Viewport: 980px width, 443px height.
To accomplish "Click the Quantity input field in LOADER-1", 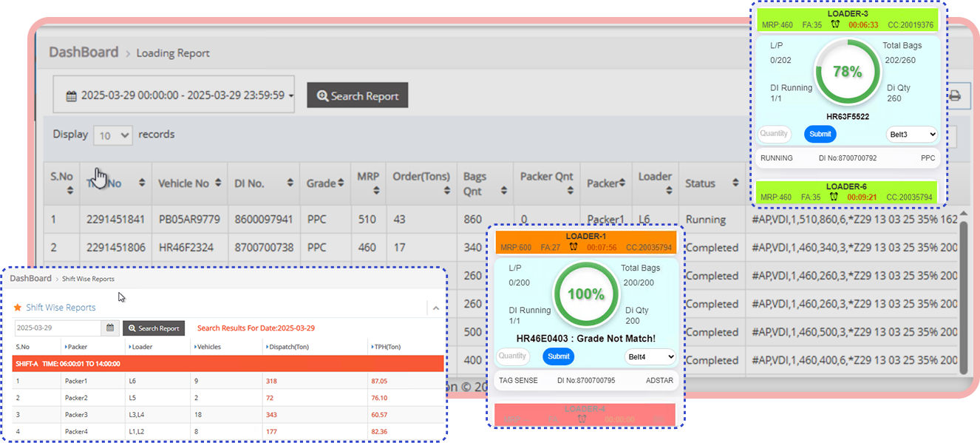I will tap(513, 356).
